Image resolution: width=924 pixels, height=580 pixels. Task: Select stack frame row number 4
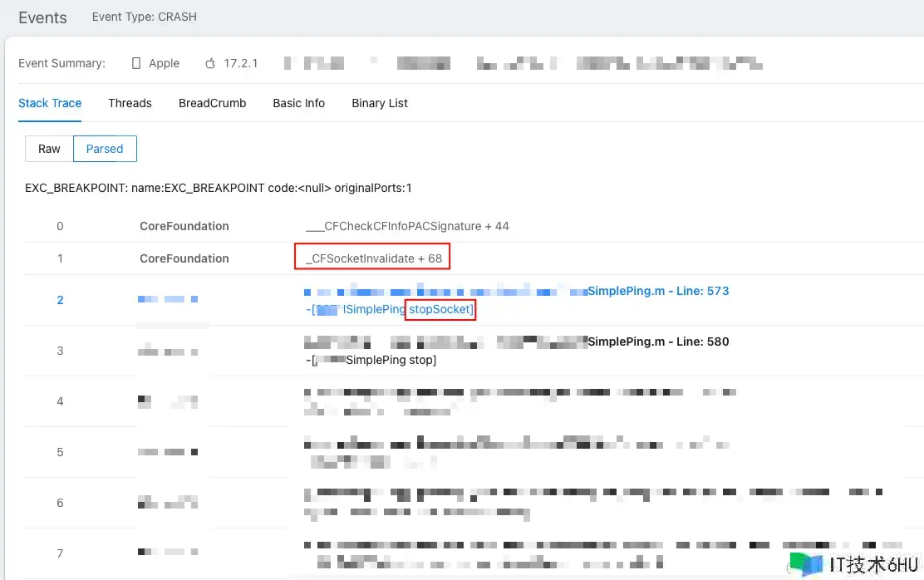pyautogui.click(x=60, y=401)
